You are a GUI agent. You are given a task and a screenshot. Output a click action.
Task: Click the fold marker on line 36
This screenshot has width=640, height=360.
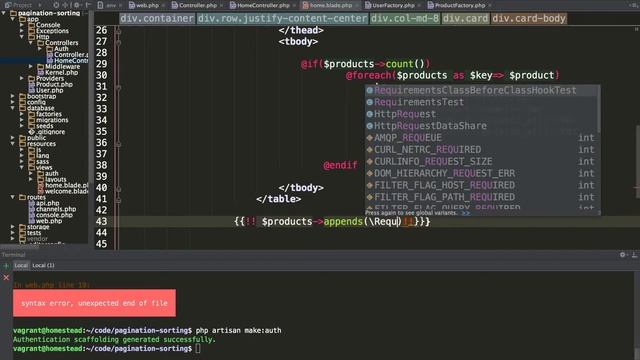tap(118, 143)
